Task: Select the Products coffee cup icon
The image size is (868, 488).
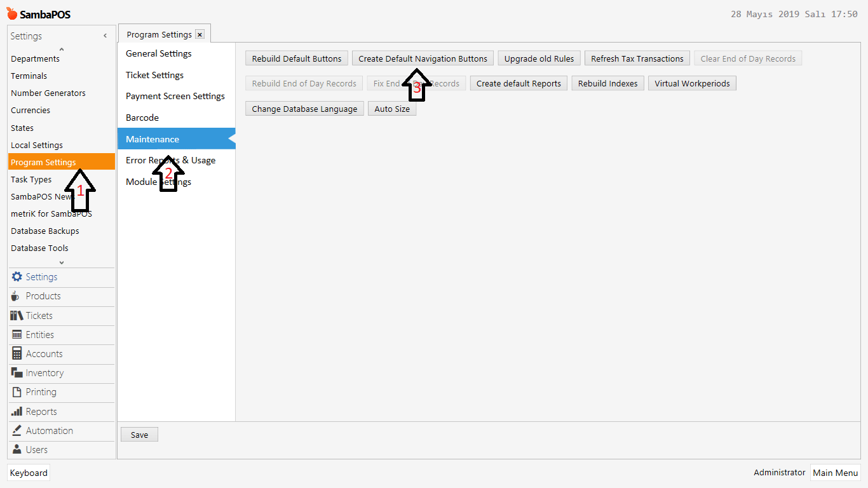Action: point(16,296)
